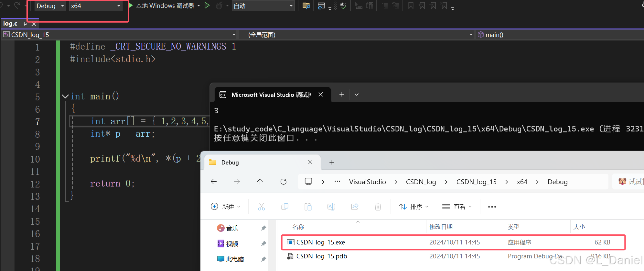644x271 pixels.
Task: Click the Rename icon
Action: 331,207
